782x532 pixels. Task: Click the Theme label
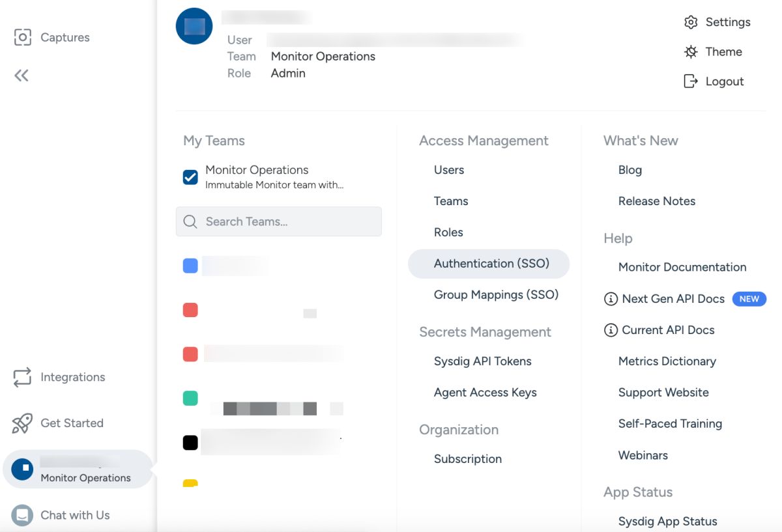(724, 51)
